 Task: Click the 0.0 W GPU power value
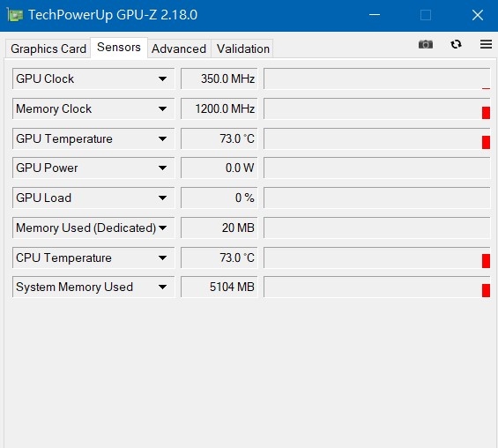point(219,168)
